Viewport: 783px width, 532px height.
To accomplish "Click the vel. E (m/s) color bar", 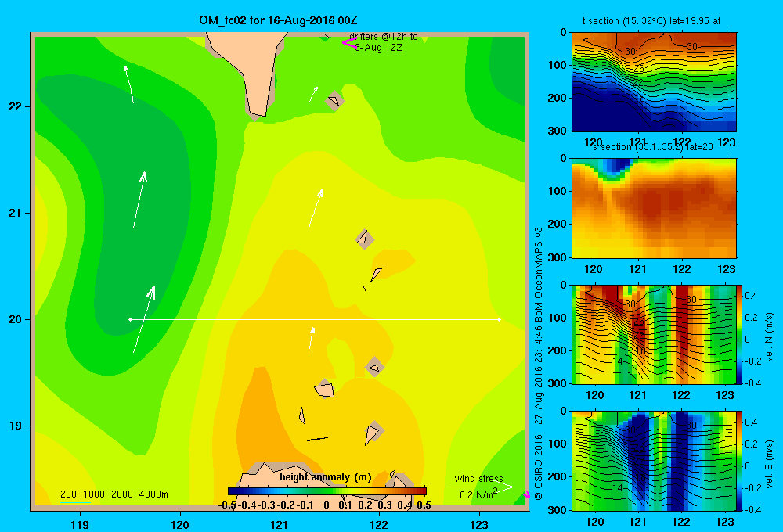I will (x=739, y=461).
